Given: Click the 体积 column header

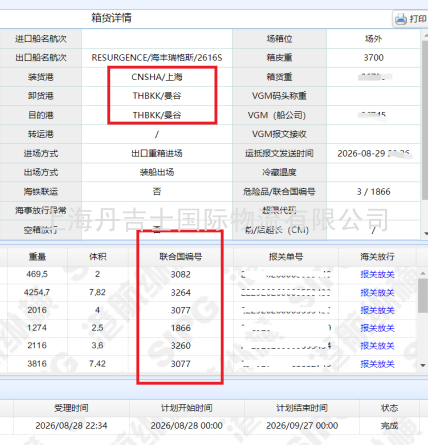Looking at the screenshot, I should (x=97, y=257).
